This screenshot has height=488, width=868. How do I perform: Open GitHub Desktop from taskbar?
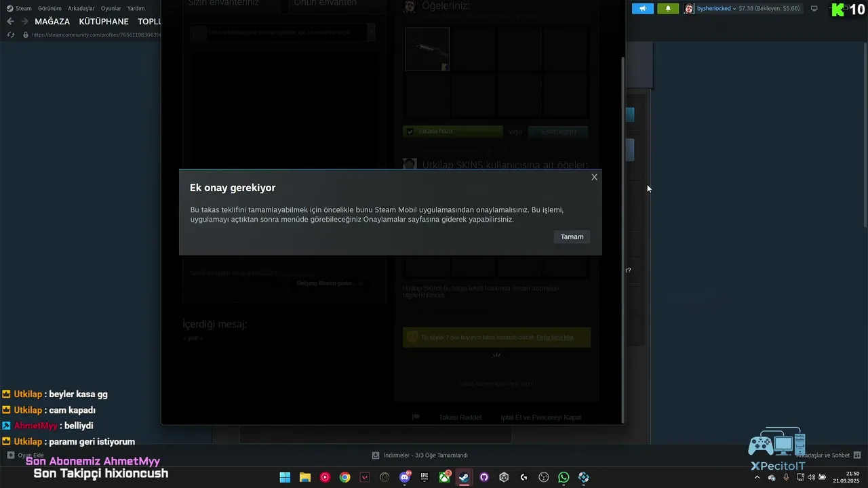(484, 477)
